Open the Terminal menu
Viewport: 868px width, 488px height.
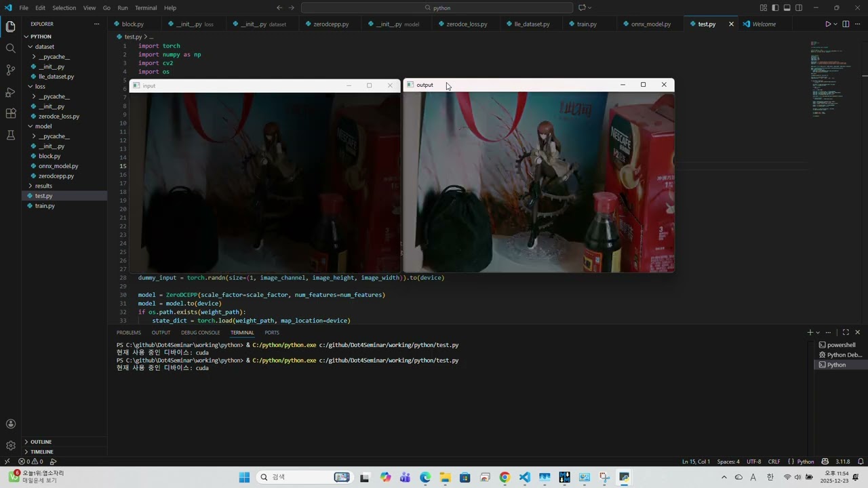click(146, 7)
